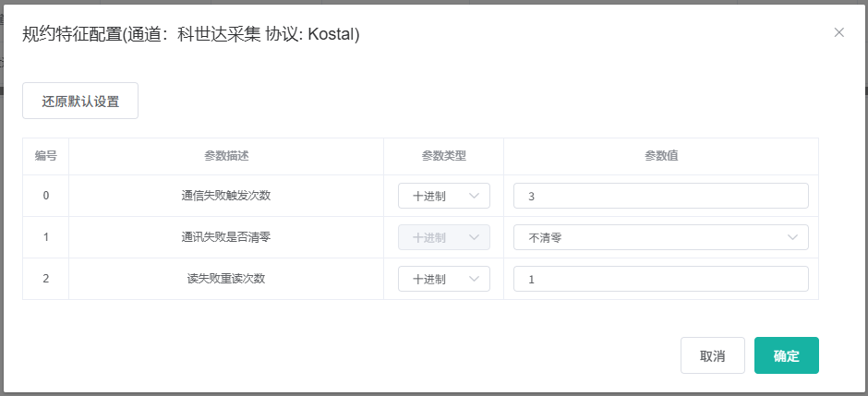This screenshot has width=868, height=396.
Task: Open the 不清零 value dropdown
Action: pyautogui.click(x=660, y=237)
